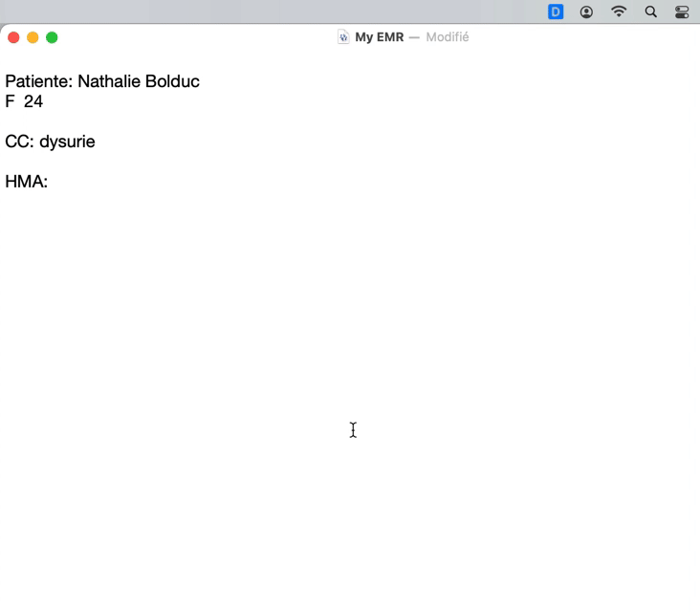700x612 pixels.
Task: Close the My EMR window
Action: click(13, 37)
